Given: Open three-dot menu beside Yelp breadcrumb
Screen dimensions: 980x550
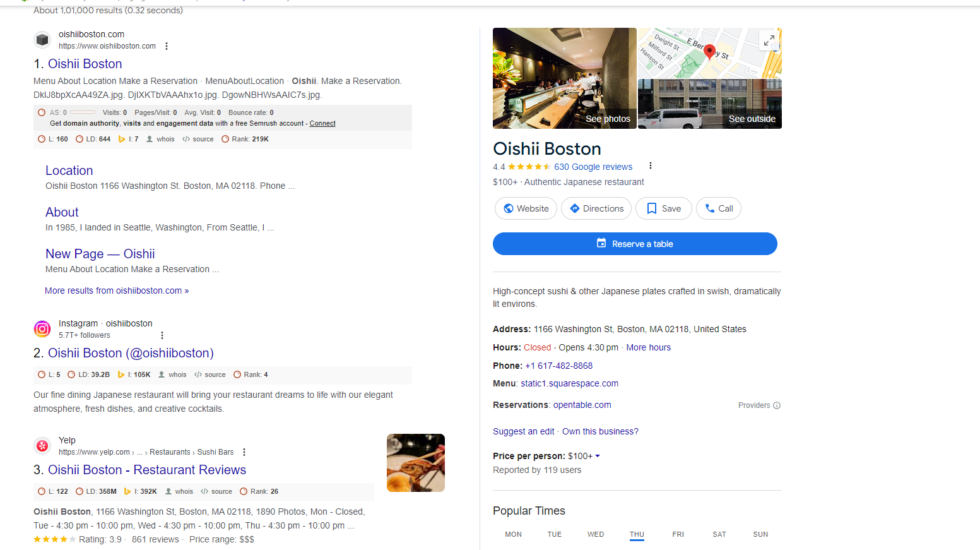Looking at the screenshot, I should tap(244, 452).
